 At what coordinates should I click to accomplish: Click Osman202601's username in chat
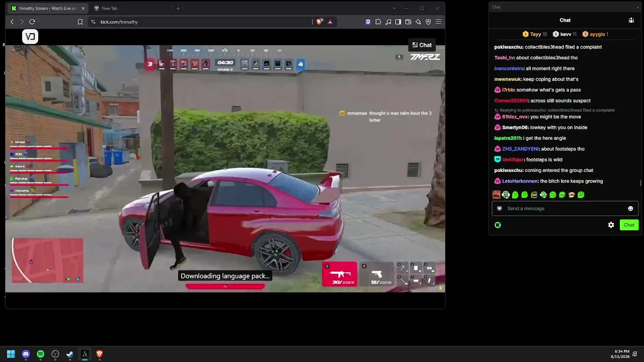click(x=511, y=101)
